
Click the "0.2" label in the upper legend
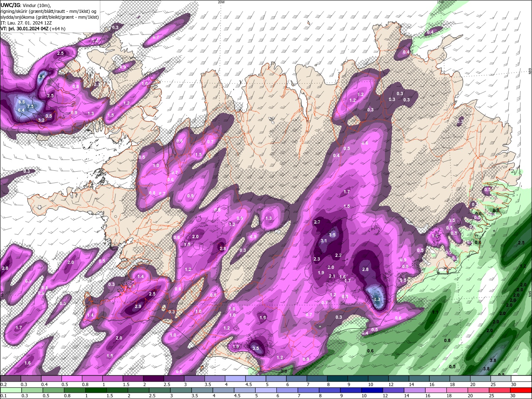pos(3,384)
